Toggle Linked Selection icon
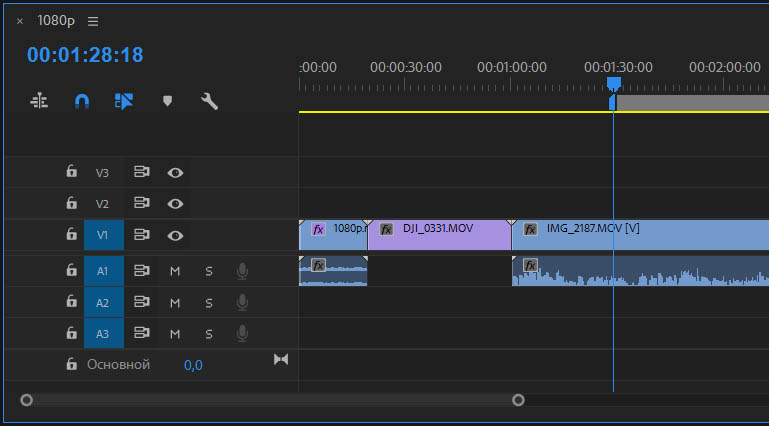Viewport: 769px width, 426px height. pos(124,101)
